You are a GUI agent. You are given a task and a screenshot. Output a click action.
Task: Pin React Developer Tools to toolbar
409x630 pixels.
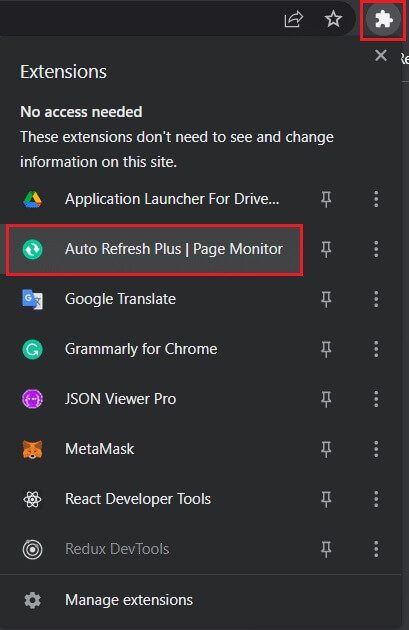pyautogui.click(x=326, y=499)
